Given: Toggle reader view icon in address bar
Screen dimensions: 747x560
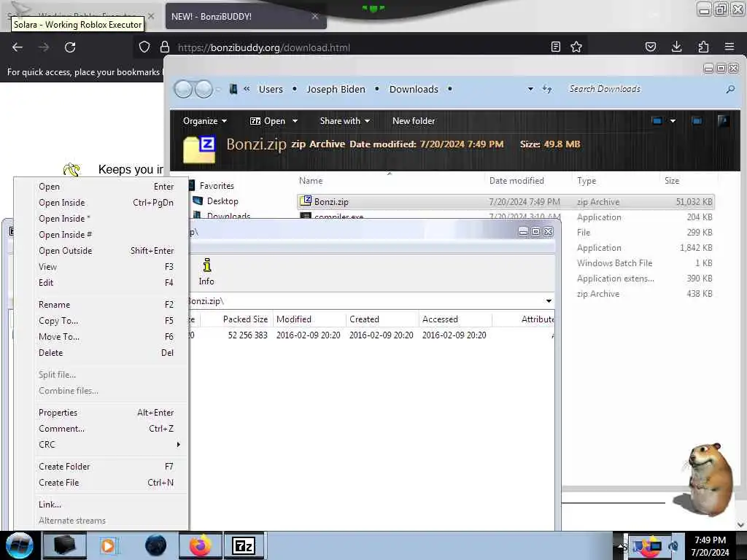Looking at the screenshot, I should click(x=555, y=47).
